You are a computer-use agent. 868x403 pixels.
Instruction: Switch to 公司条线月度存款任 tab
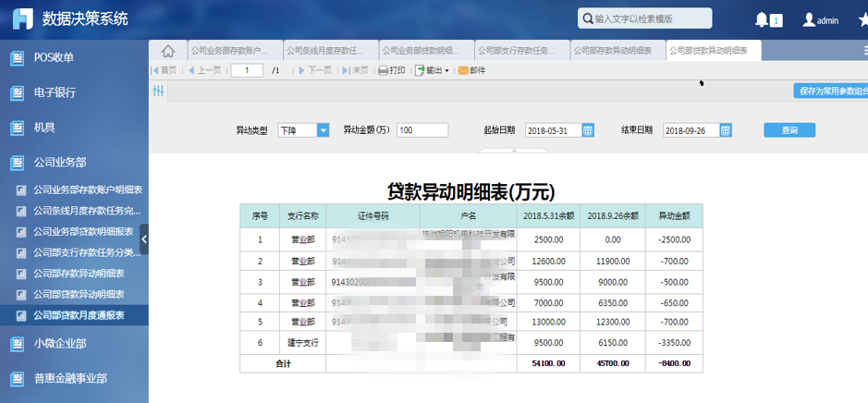click(x=331, y=50)
